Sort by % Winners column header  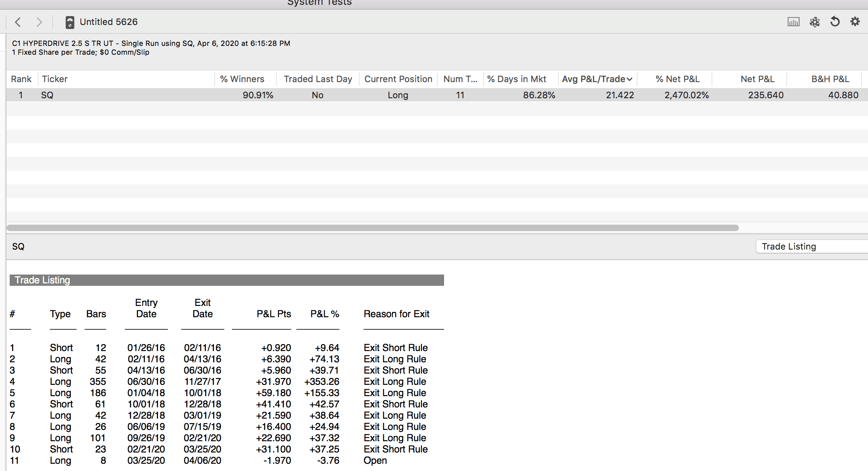tap(242, 79)
